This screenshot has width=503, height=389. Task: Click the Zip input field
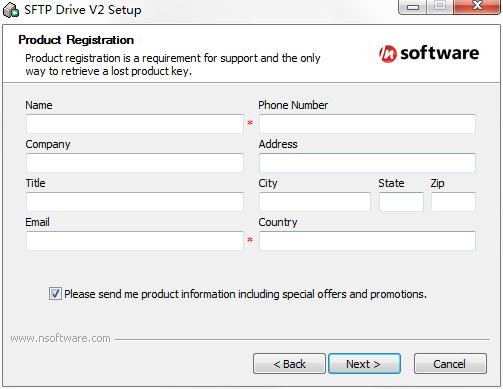453,202
